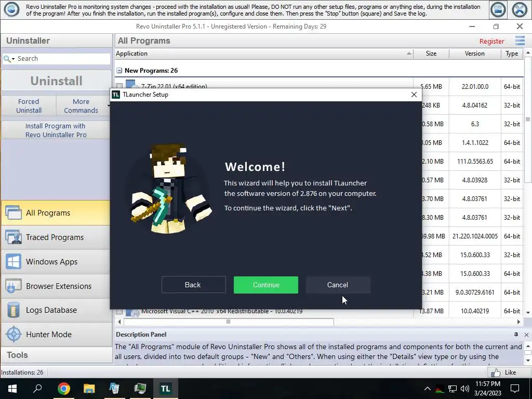Screen dimensions: 532x399
Task: Open the Logs Database module
Action: [x=56, y=310]
